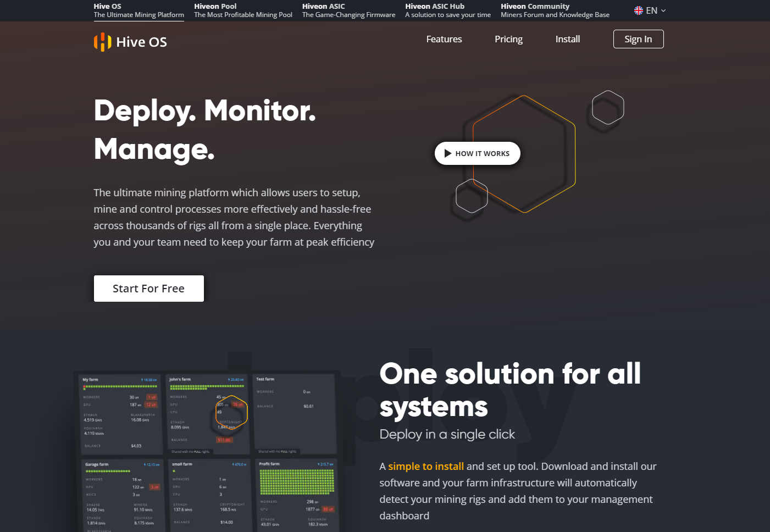
Task: Click the Garage farm card in dashboard image
Action: (x=121, y=496)
